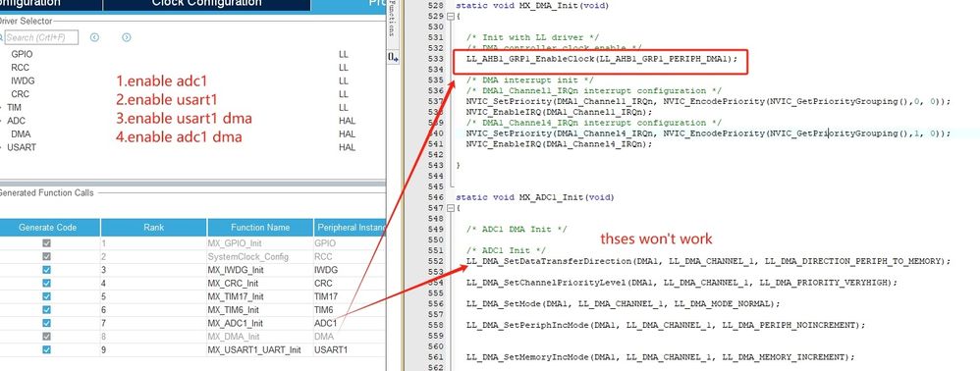
Task: Select the MX_TIM6_Init function name cell
Action: pos(260,310)
